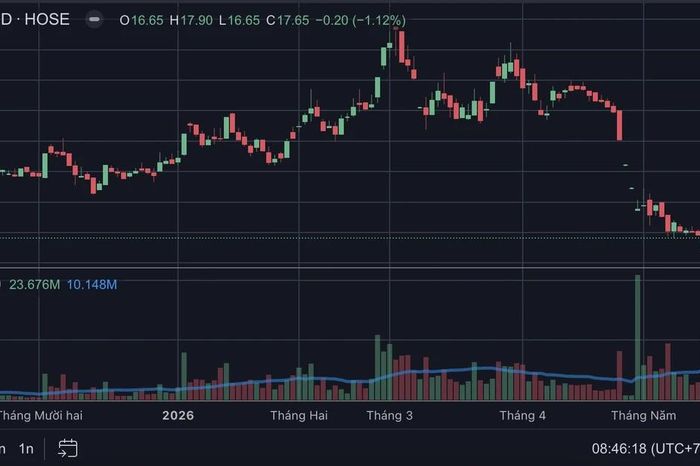
Task: Click the Tháng Hai axis label
Action: pyautogui.click(x=299, y=416)
